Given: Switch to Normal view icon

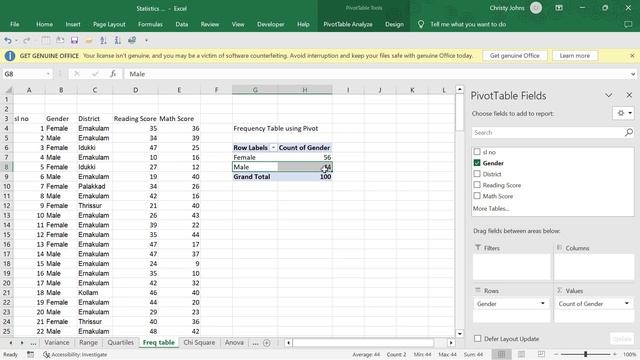Looking at the screenshot, I should coord(501,354).
